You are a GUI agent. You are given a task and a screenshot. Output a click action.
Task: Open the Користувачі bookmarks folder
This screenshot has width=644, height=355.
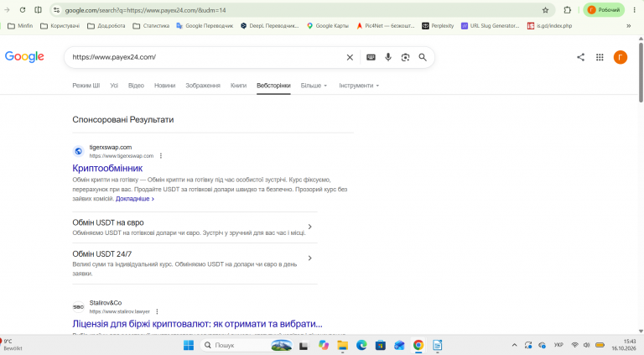click(60, 25)
